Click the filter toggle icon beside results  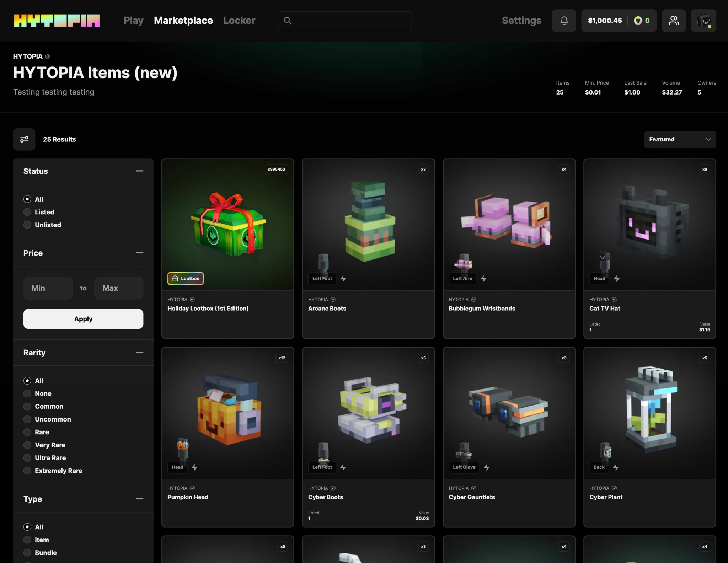tap(24, 139)
